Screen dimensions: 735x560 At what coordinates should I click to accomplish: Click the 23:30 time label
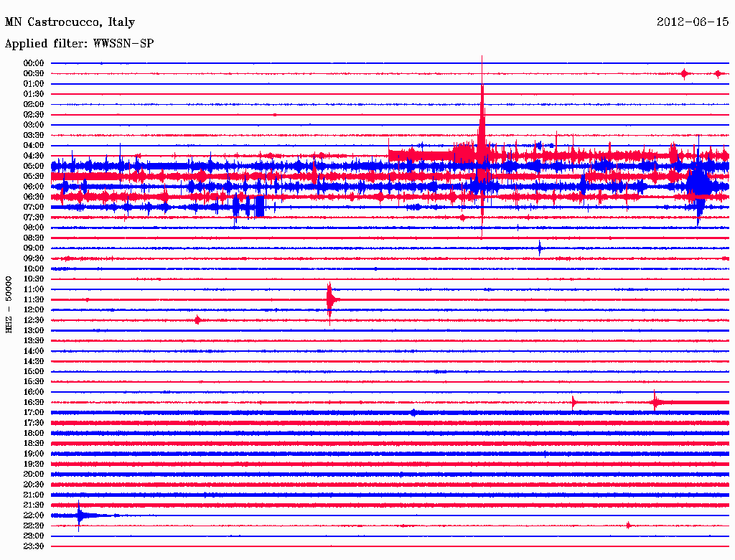[34, 546]
